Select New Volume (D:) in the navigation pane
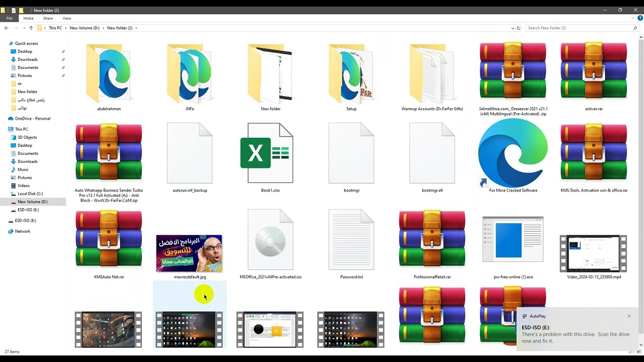The height and width of the screenshot is (362, 644). 33,202
